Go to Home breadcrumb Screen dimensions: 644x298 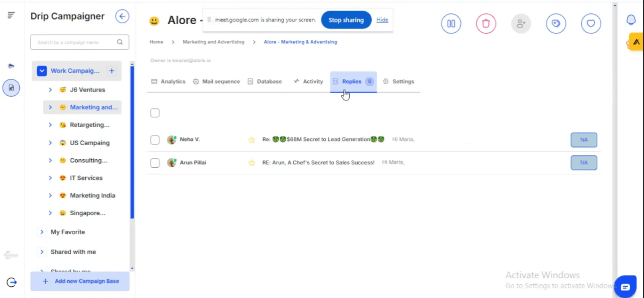click(156, 42)
